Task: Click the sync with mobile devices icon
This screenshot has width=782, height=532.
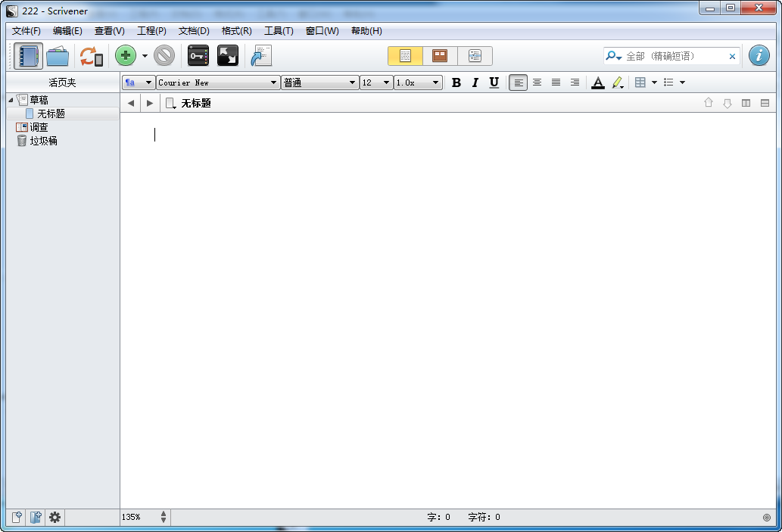Action: point(91,56)
